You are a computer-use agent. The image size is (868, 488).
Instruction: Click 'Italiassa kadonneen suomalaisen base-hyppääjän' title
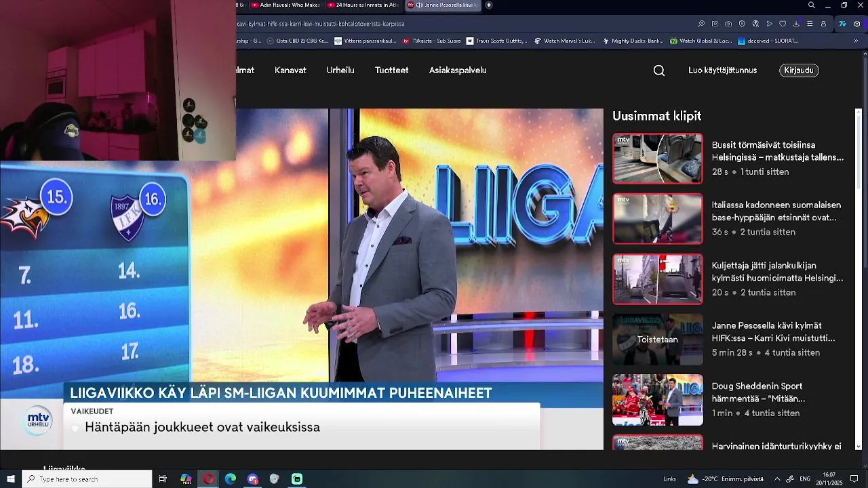point(776,211)
